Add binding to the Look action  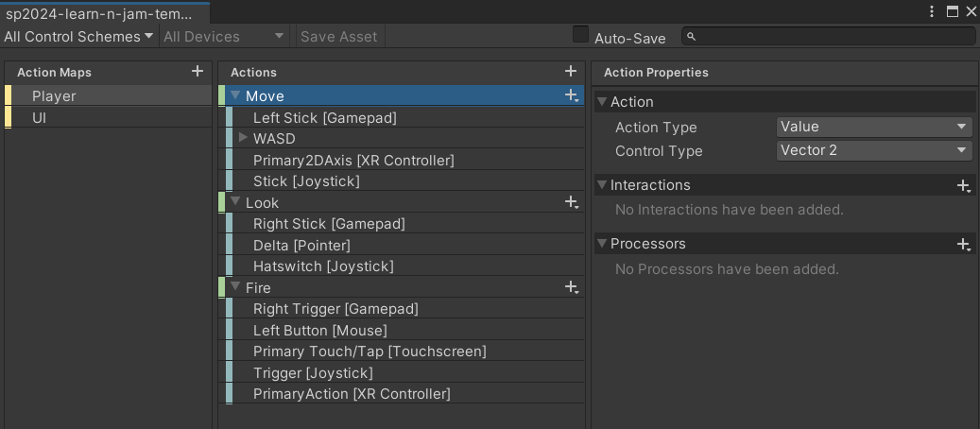[571, 202]
